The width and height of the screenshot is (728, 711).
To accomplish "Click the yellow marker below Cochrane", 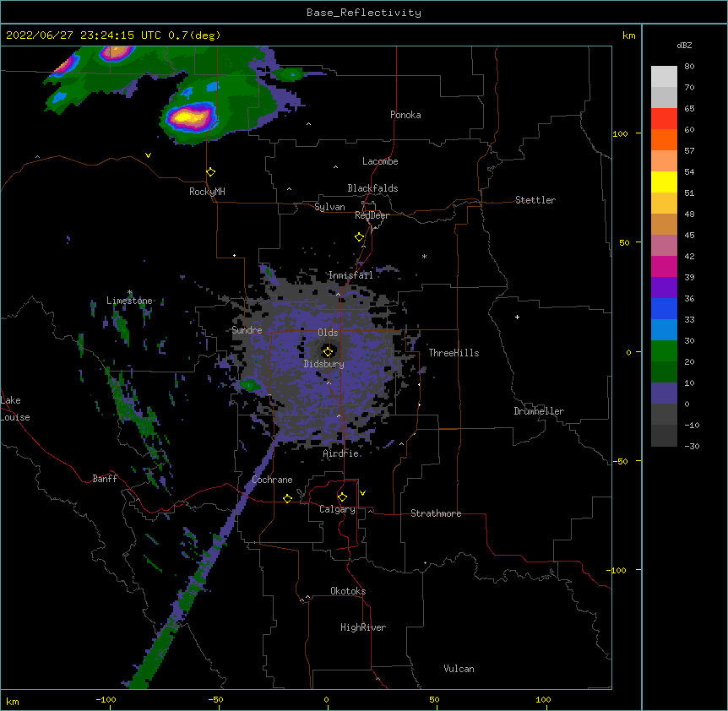I will tap(287, 498).
